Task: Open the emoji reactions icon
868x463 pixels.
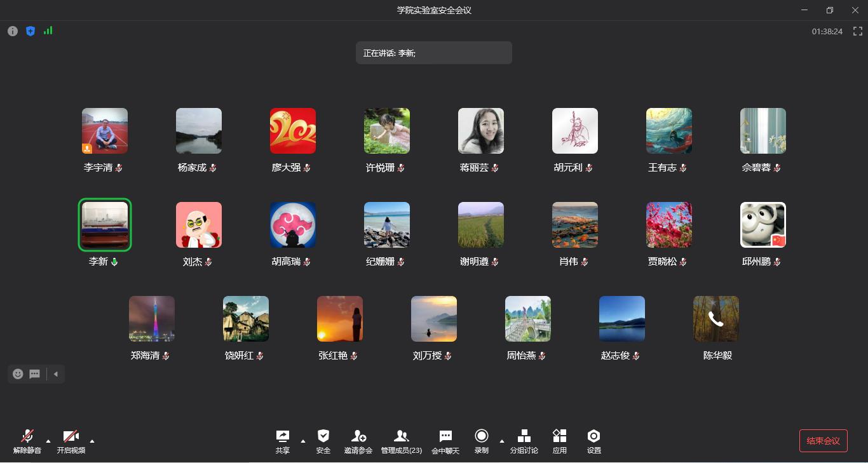Action: tap(18, 374)
